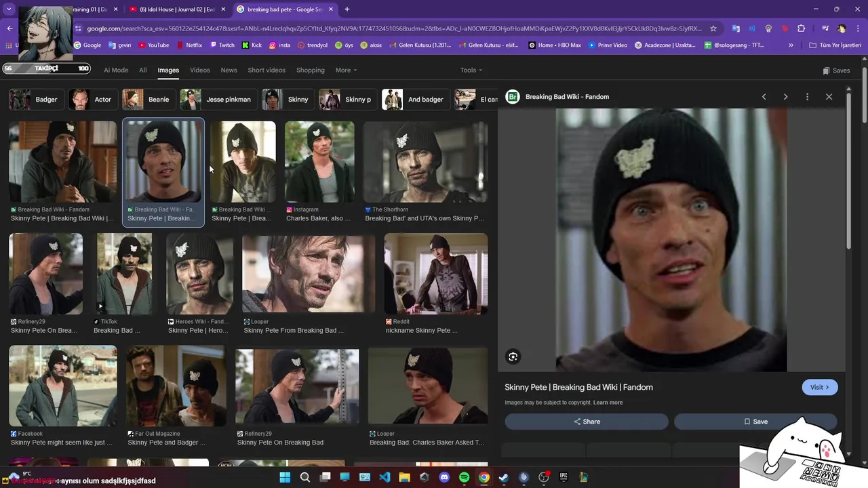The image size is (868, 488).
Task: Expand the More search categories dropdown
Action: [346, 70]
